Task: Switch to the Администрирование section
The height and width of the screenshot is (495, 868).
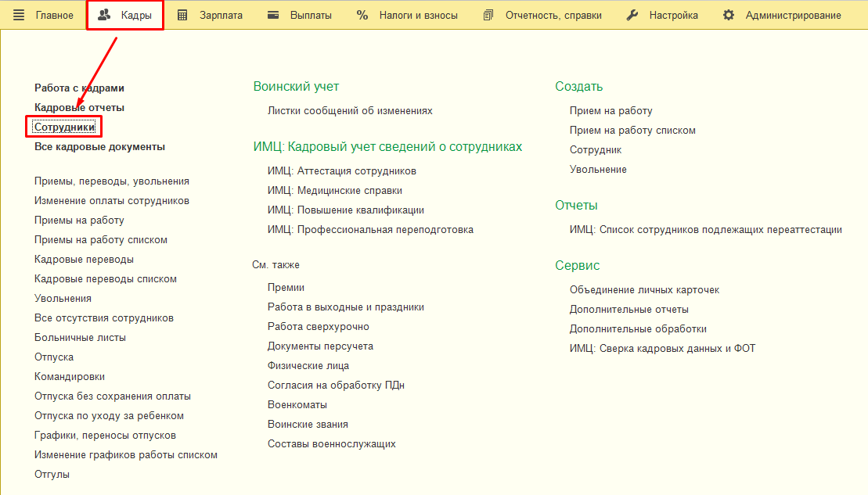Action: tap(793, 16)
